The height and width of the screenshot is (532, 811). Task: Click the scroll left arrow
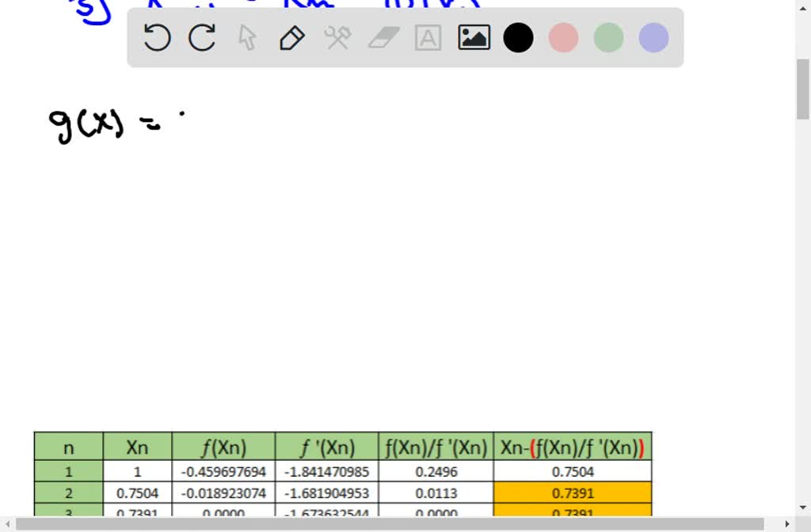pos(7,524)
